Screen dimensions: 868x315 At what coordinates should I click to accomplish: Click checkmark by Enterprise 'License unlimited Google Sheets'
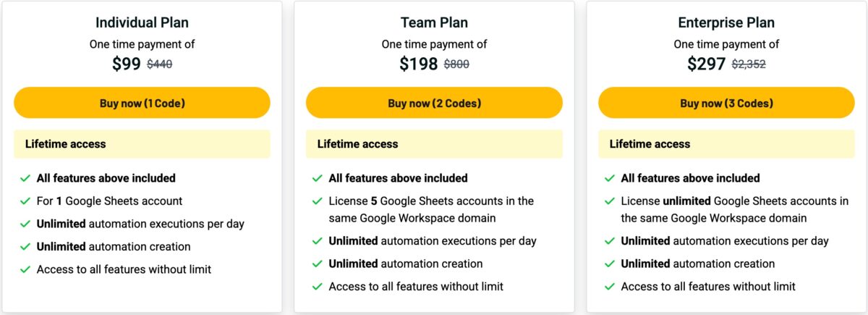(610, 201)
